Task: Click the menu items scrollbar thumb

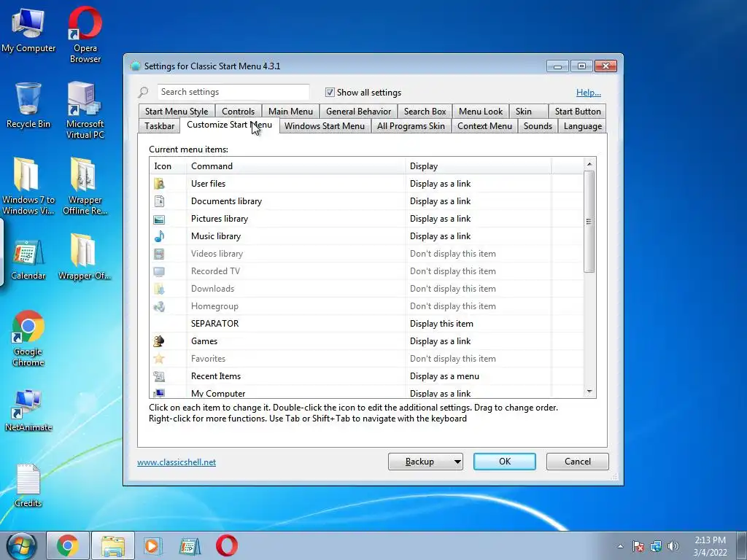Action: click(x=589, y=222)
